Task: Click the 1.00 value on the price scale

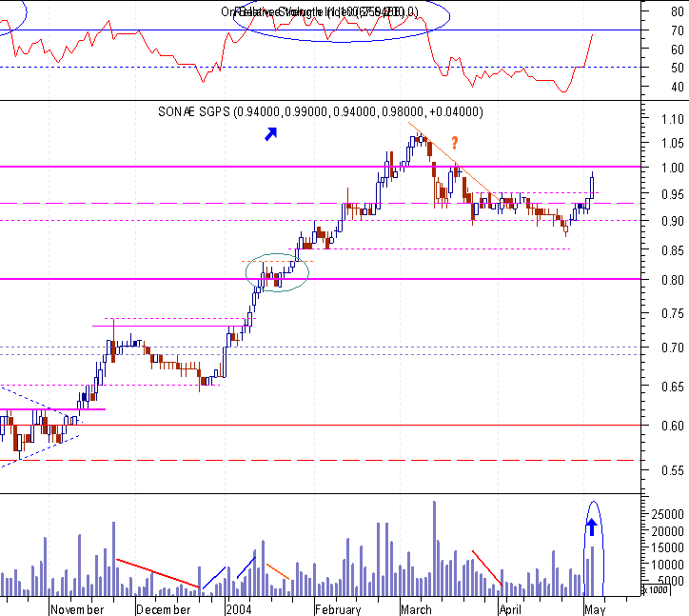Action: tap(672, 168)
